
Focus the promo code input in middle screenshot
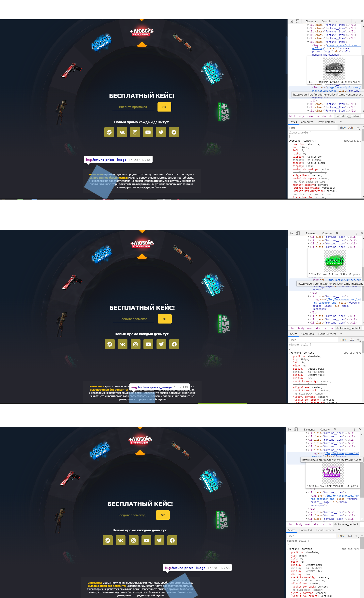click(x=133, y=319)
